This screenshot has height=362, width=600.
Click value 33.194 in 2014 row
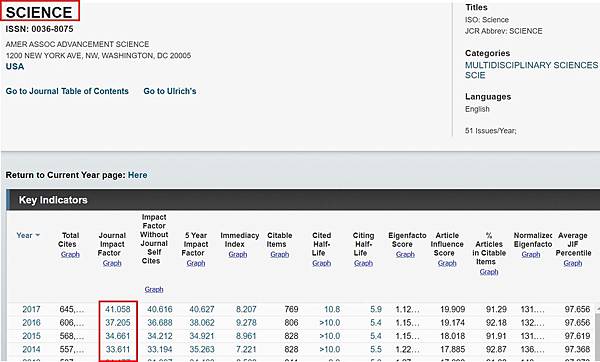(160, 349)
